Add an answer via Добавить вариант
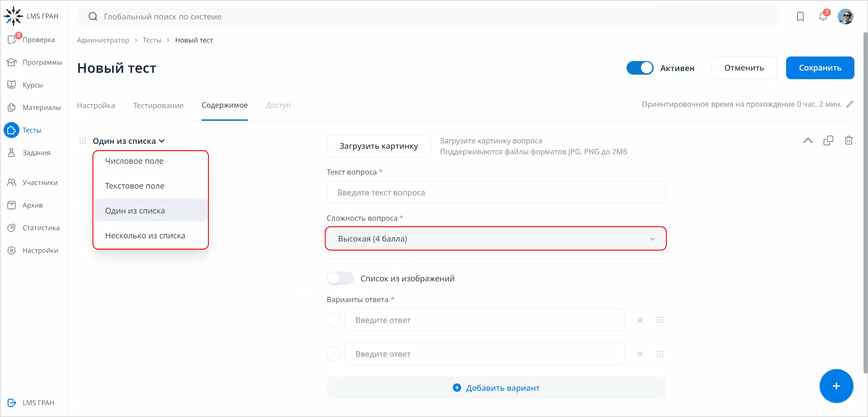 pyautogui.click(x=496, y=388)
